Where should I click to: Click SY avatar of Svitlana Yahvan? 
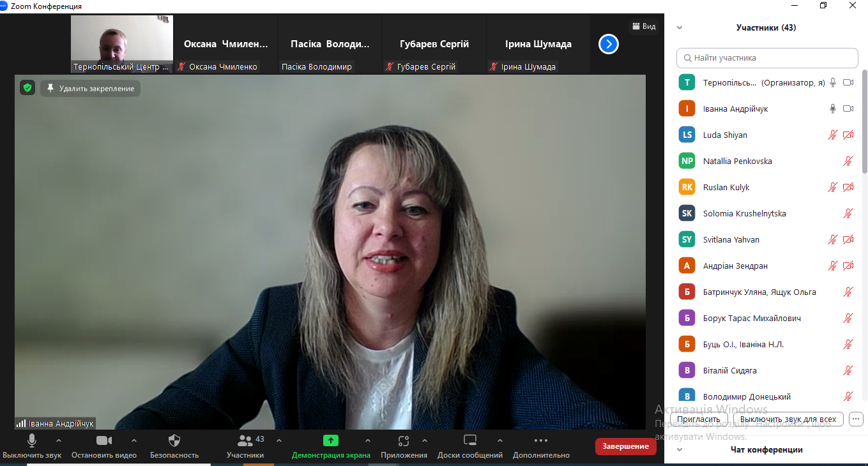coord(687,239)
